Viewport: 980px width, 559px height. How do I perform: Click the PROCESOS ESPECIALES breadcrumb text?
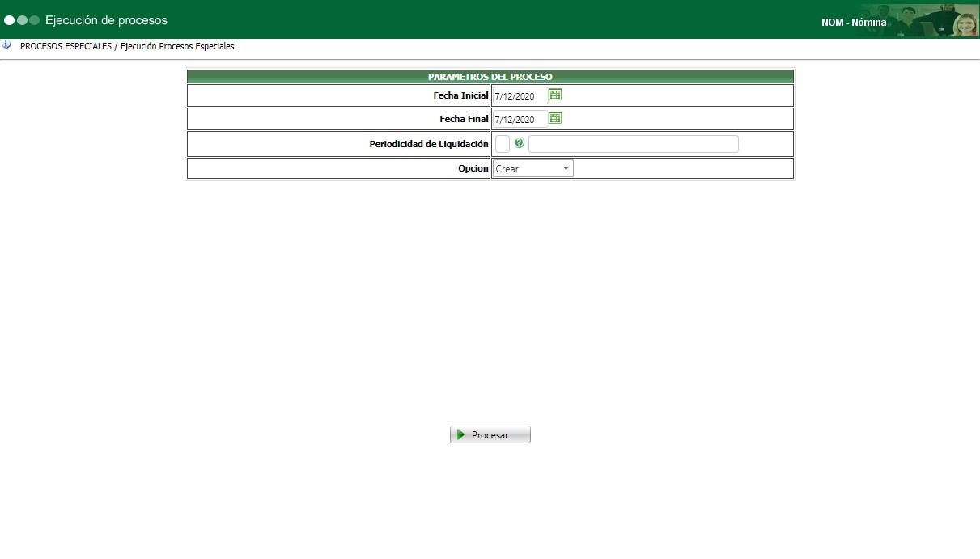click(66, 46)
